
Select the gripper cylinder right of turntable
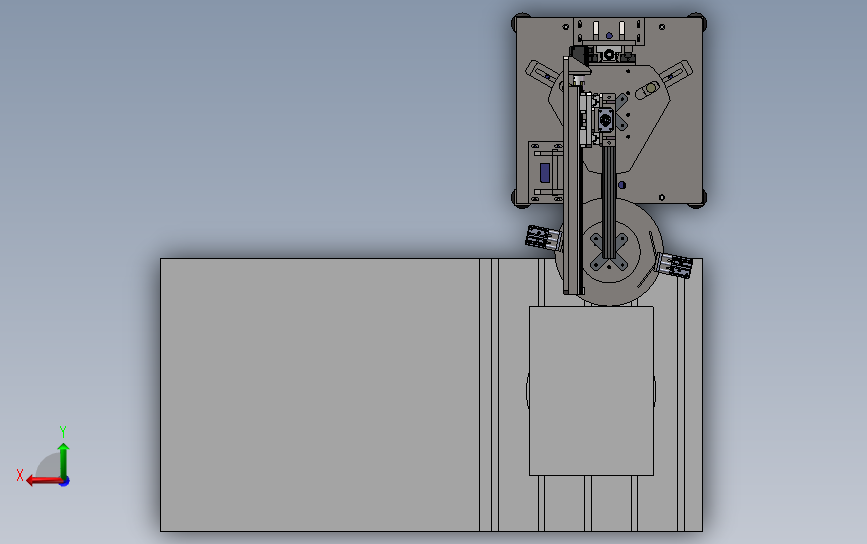[674, 265]
